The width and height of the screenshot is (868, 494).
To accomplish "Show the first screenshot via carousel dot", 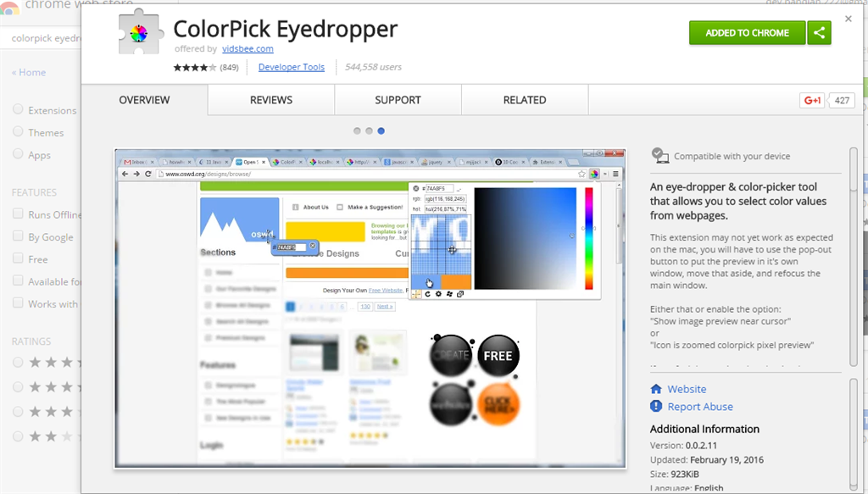I will click(x=357, y=131).
